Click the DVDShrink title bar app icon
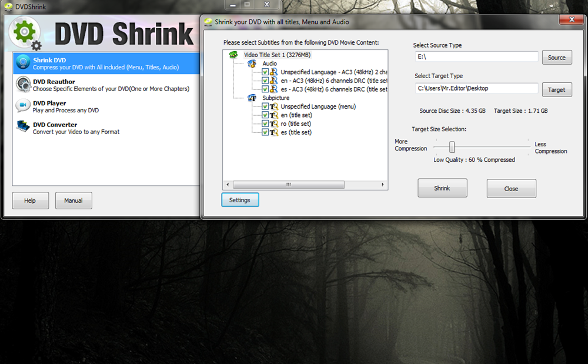Image resolution: width=588 pixels, height=364 pixels. pyautogui.click(x=8, y=6)
